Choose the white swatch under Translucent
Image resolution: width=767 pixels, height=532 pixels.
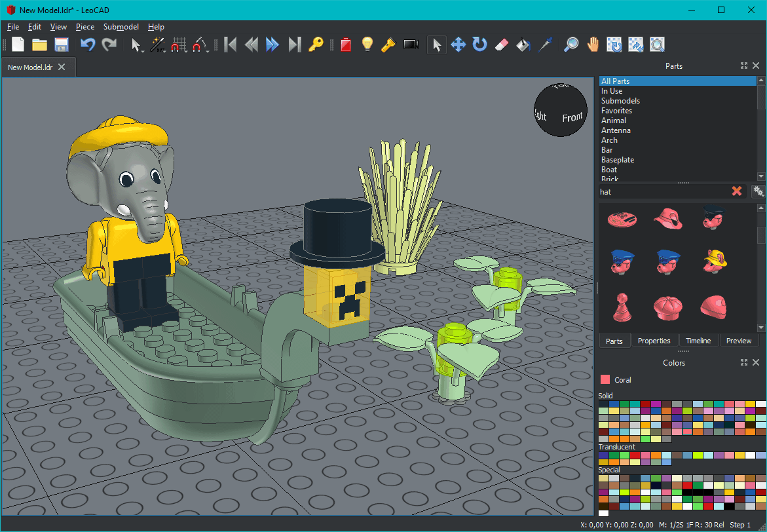point(751,455)
